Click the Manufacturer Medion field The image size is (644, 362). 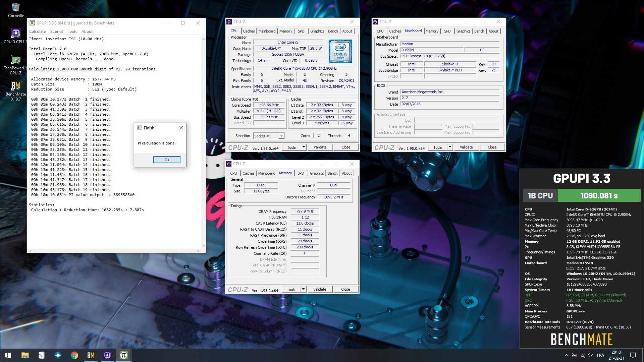[x=450, y=44]
